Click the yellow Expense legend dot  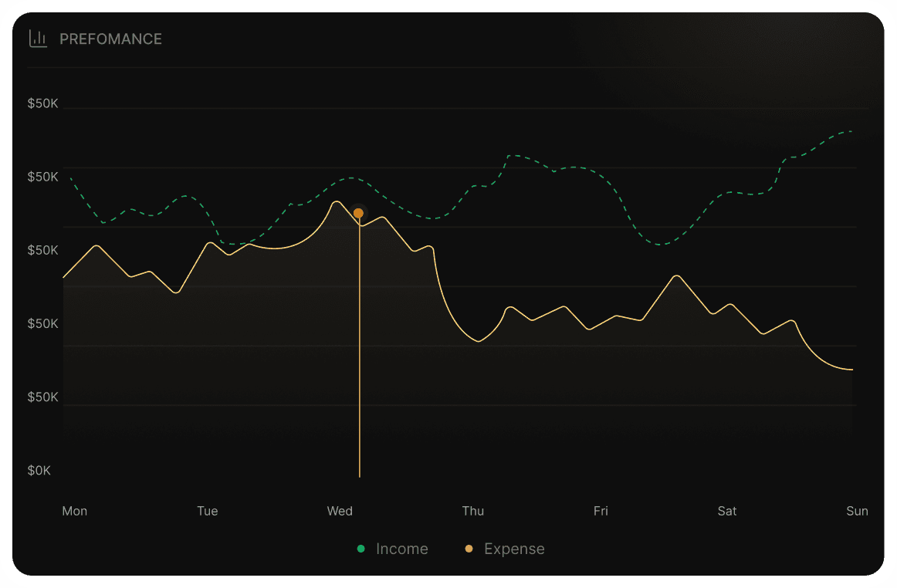point(469,549)
